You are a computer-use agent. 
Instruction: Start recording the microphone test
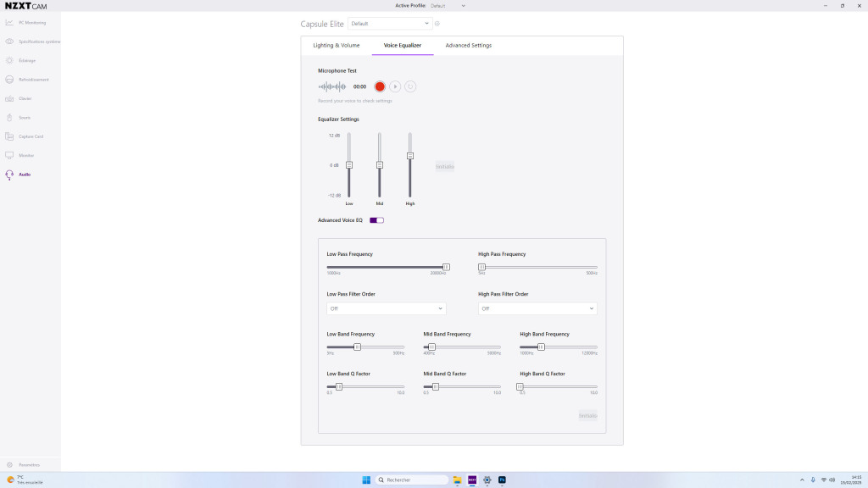[x=380, y=86]
